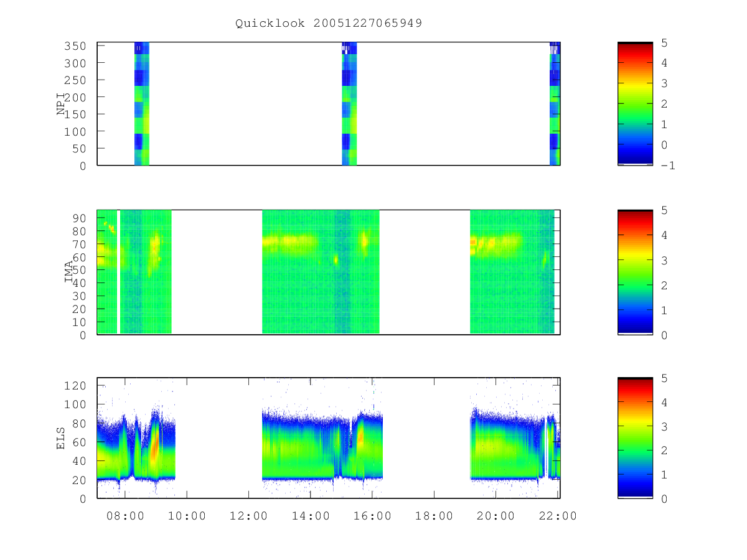
Task: Click the 10:00 time axis label
Action: click(x=187, y=516)
